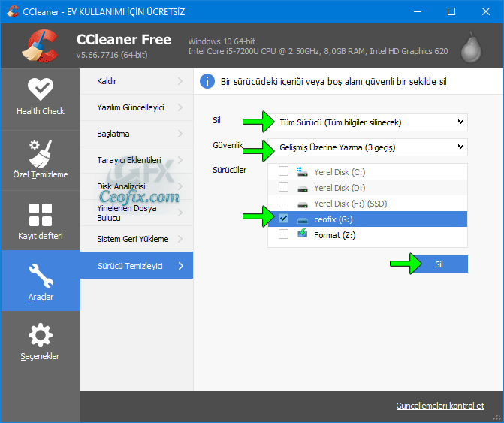Select the Yerel Disk (D:) label
Screen dimensions: 504x423
point(340,188)
